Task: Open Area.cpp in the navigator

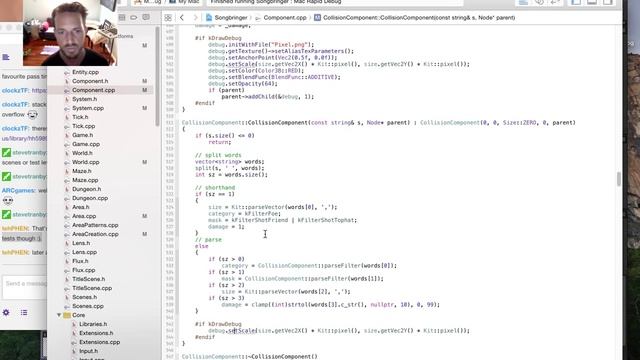Action: (x=84, y=216)
